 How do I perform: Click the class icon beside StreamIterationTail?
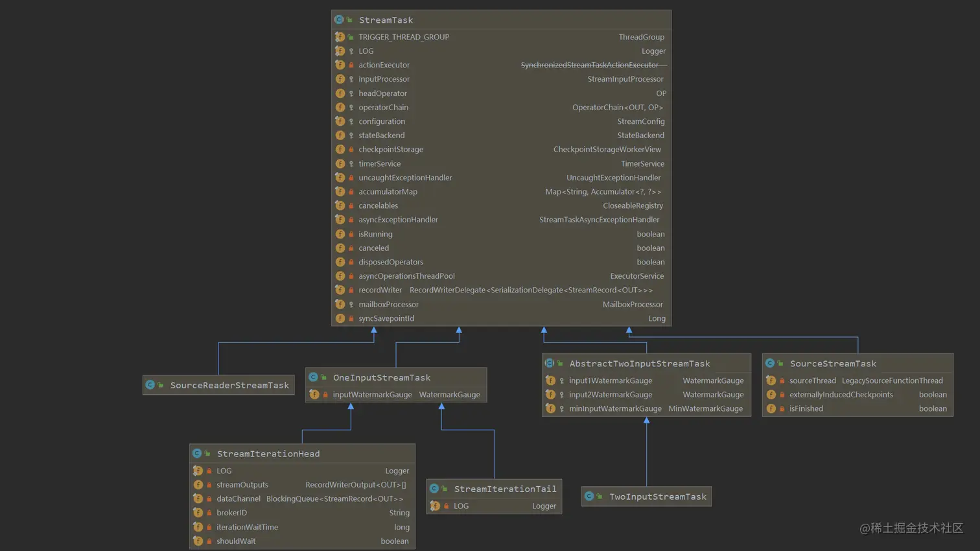(x=434, y=489)
